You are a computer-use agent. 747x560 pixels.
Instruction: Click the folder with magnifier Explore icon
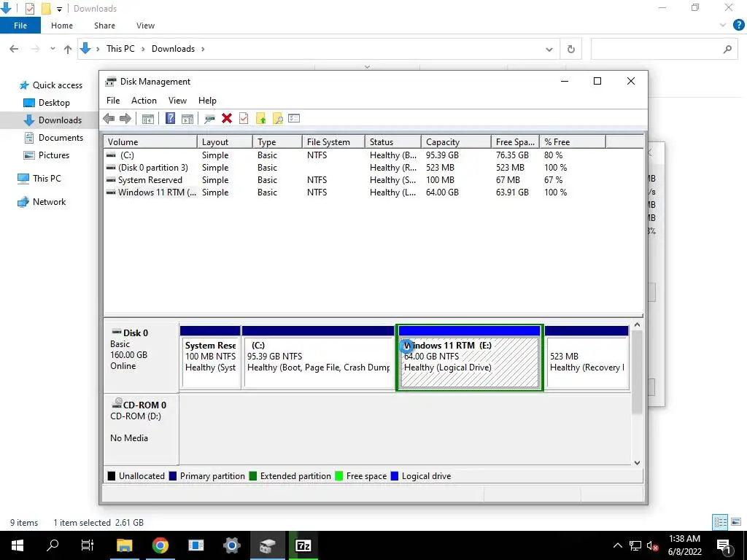point(277,119)
